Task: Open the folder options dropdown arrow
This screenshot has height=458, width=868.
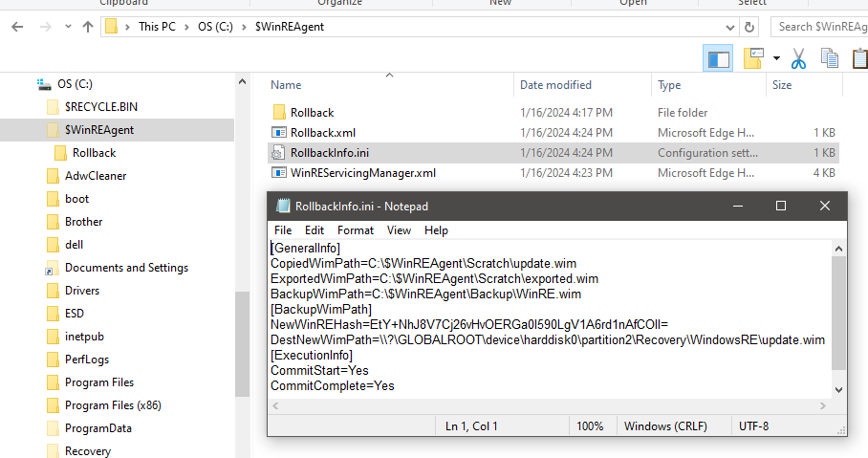Action: [776, 59]
